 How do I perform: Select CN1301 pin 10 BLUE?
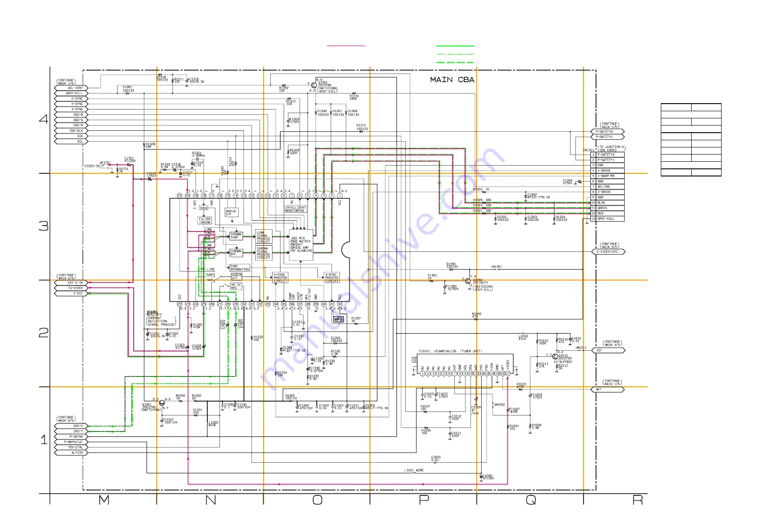[x=607, y=203]
